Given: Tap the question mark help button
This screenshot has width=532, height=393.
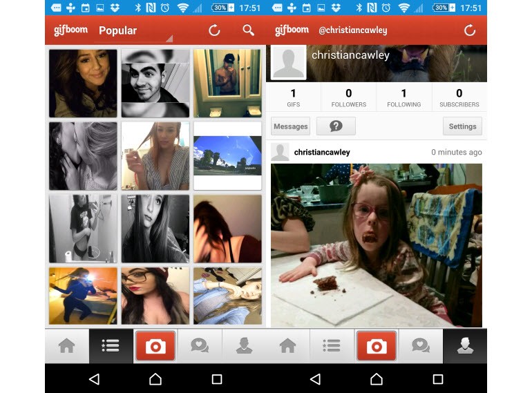Looking at the screenshot, I should pyautogui.click(x=336, y=126).
